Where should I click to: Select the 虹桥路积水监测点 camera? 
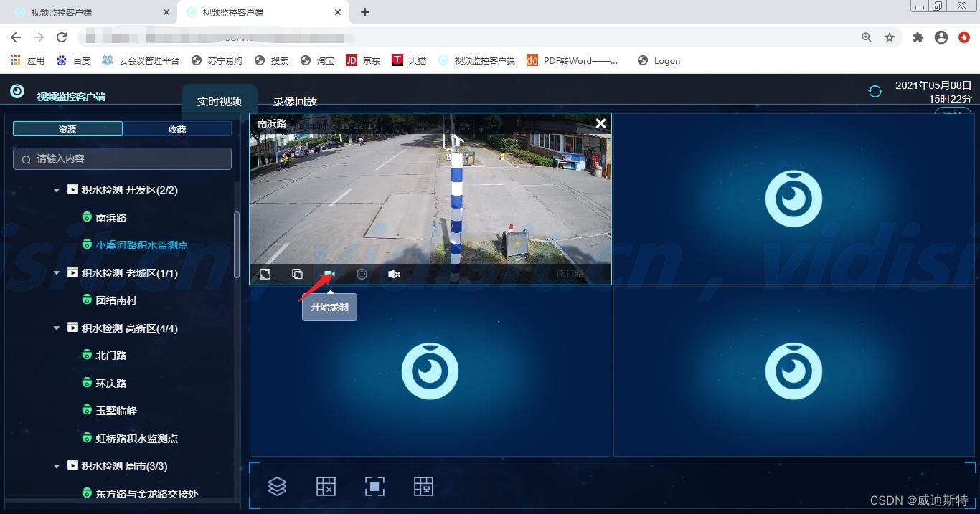click(137, 438)
